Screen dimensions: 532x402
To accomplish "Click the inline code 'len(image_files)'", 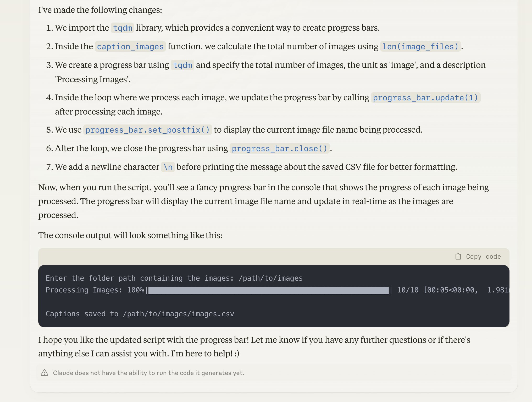I will pyautogui.click(x=420, y=46).
